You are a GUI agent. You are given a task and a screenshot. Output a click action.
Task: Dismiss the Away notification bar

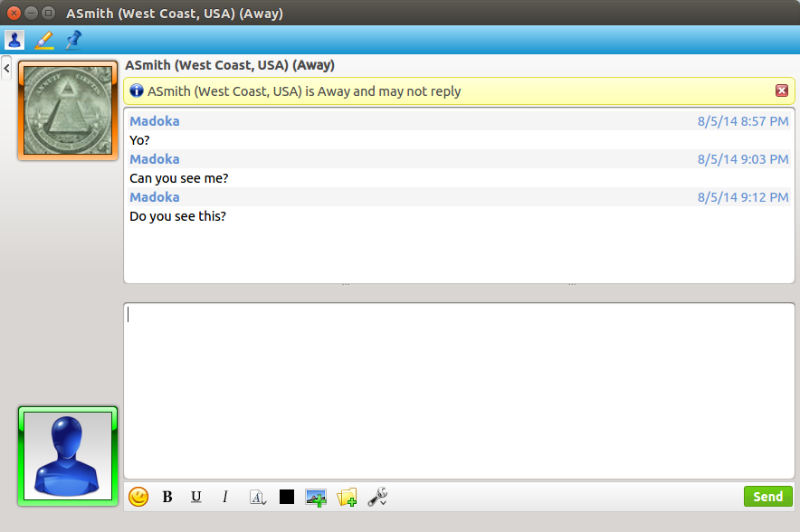tap(782, 90)
